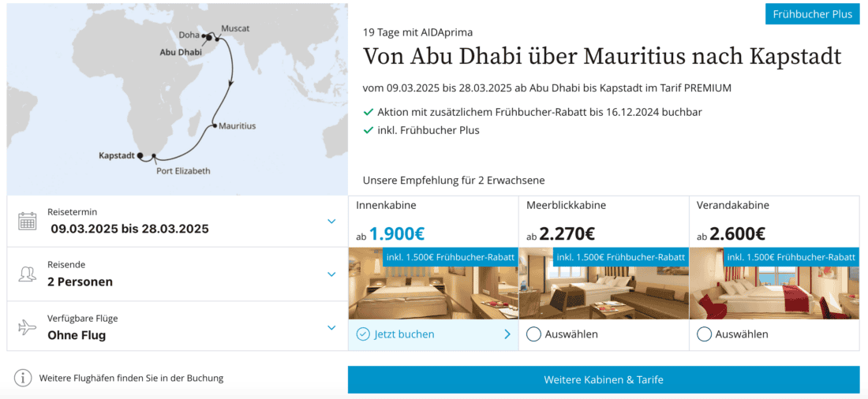Click the checkmark circle next to Jetzt buchen
868x399 pixels.
(363, 334)
